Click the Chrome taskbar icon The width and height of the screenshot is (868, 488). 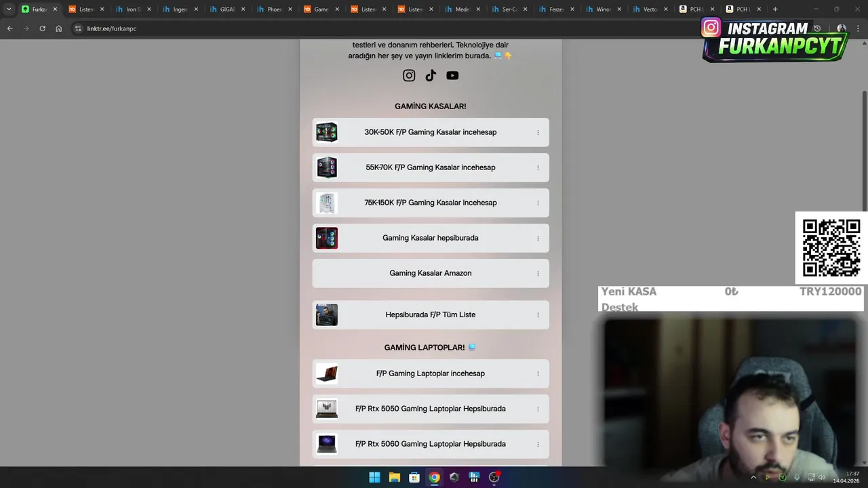point(434,477)
